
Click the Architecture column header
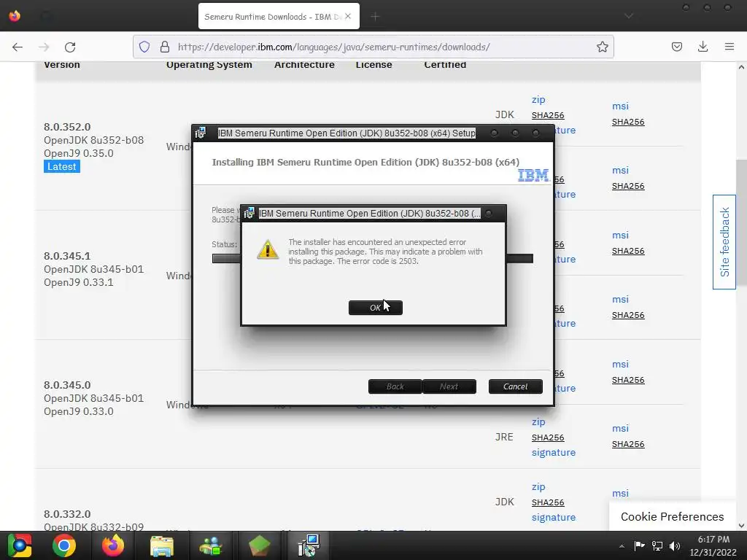[304, 65]
